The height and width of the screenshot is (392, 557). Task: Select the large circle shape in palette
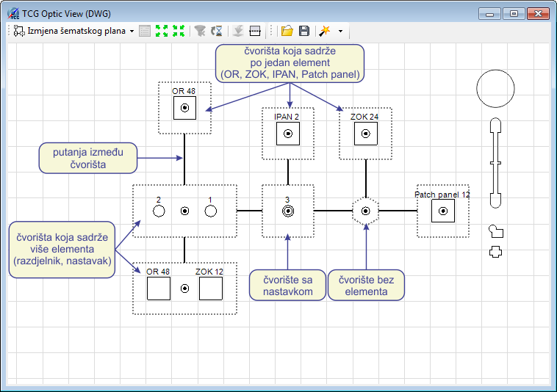495,89
